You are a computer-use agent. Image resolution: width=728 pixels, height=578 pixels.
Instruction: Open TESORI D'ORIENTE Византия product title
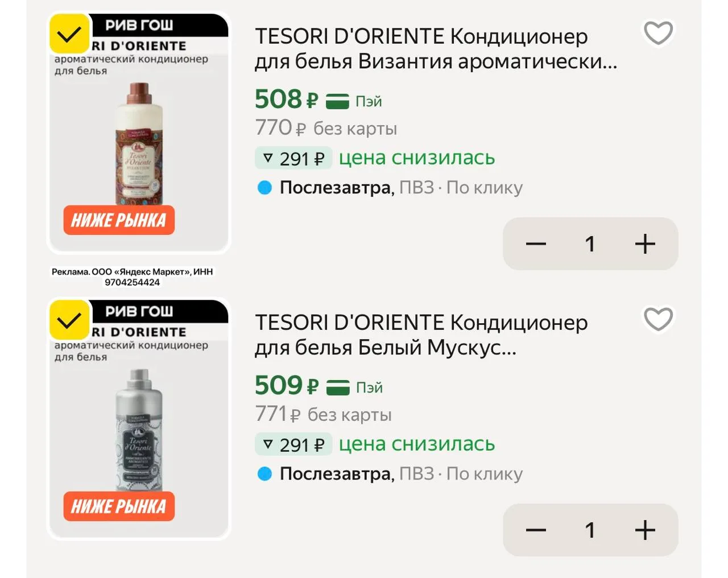point(436,49)
